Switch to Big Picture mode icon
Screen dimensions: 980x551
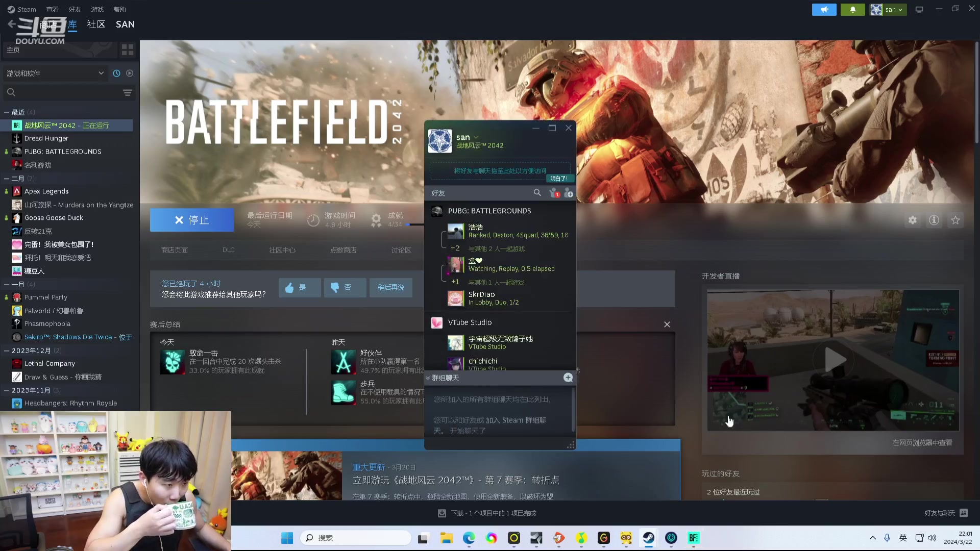coord(919,10)
